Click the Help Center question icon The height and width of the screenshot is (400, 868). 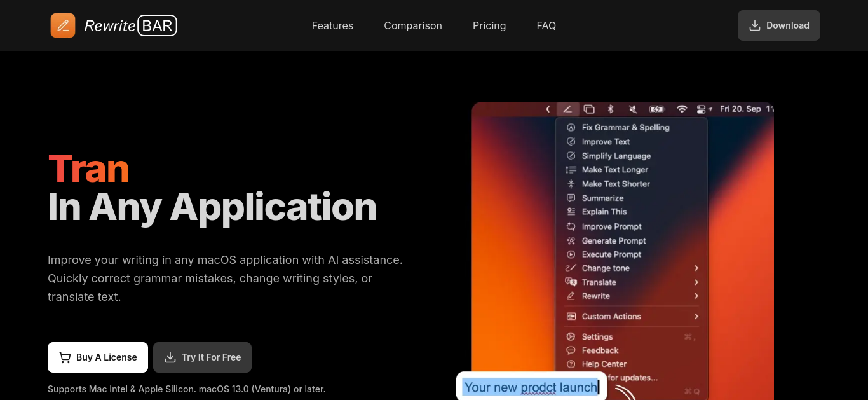tap(571, 364)
